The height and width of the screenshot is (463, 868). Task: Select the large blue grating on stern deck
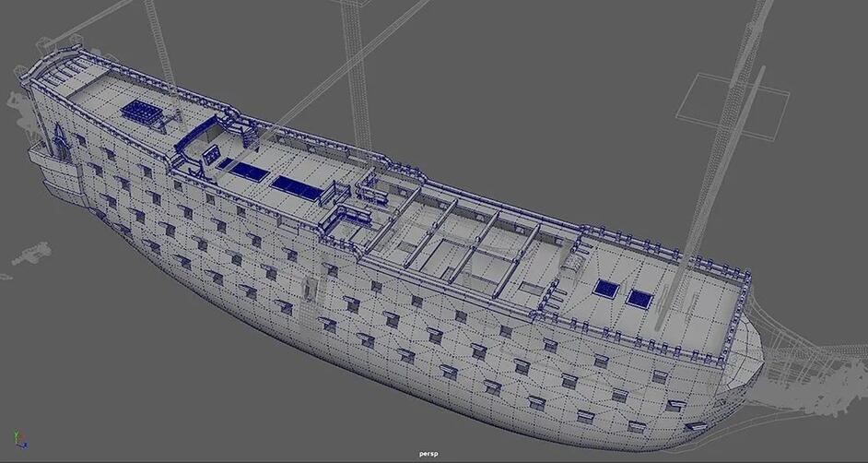tap(140, 112)
